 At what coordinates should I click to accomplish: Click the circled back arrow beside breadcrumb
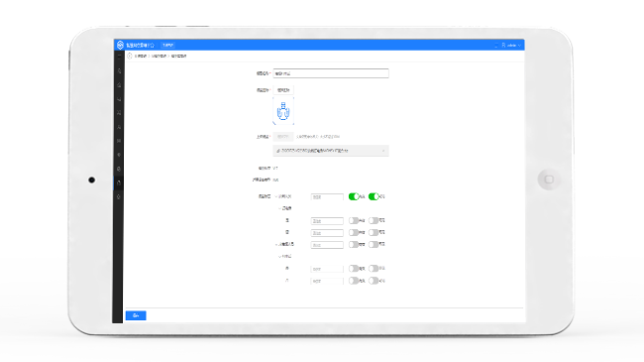[x=130, y=56]
